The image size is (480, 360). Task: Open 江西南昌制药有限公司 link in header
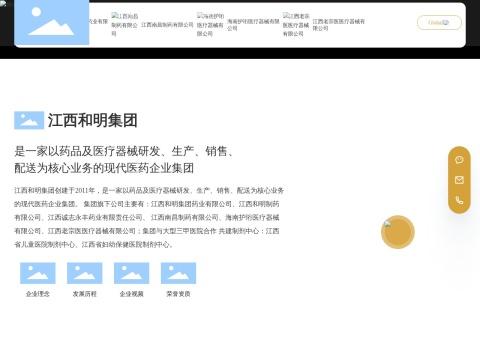(x=167, y=25)
